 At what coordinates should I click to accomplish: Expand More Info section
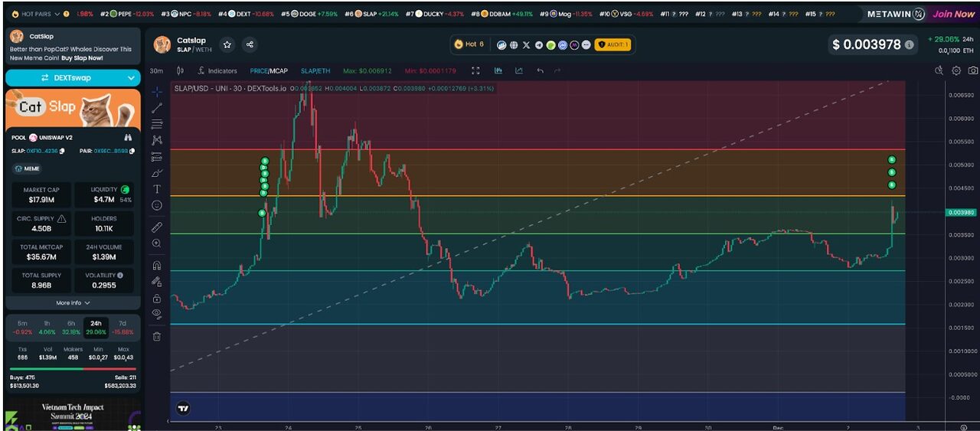click(73, 302)
